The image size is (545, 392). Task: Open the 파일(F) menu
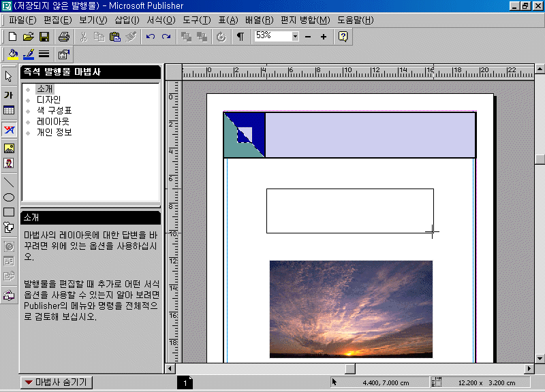[22, 20]
